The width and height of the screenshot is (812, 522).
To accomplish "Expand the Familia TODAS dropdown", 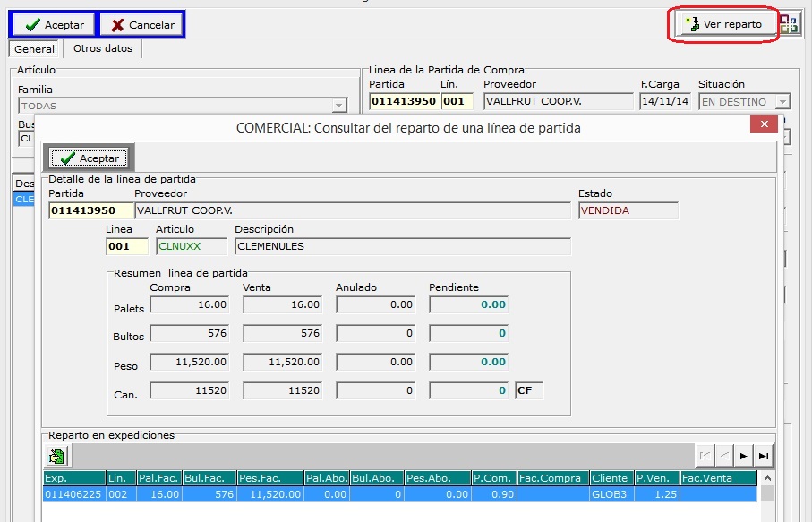I will (338, 106).
